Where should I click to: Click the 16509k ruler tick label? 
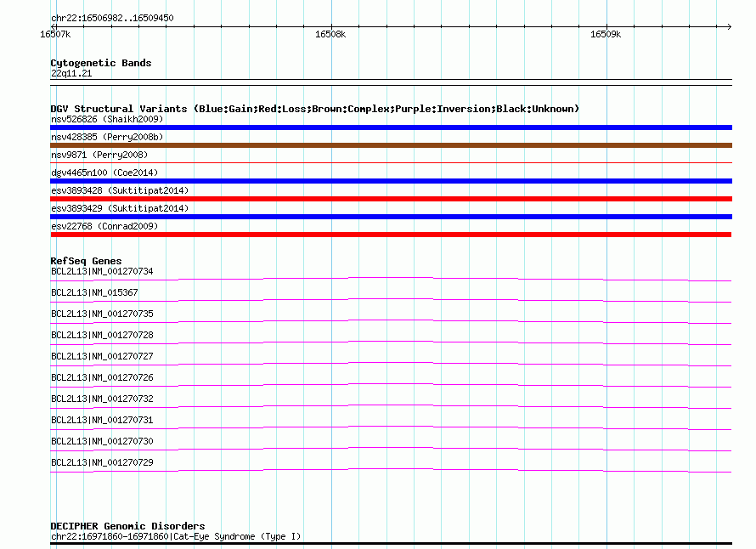606,34
